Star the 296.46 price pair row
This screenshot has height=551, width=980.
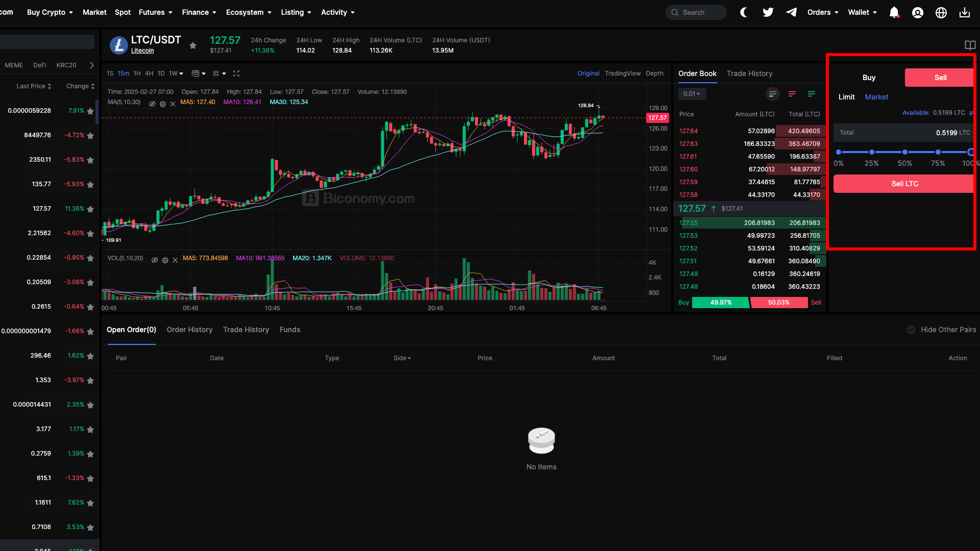click(x=90, y=356)
